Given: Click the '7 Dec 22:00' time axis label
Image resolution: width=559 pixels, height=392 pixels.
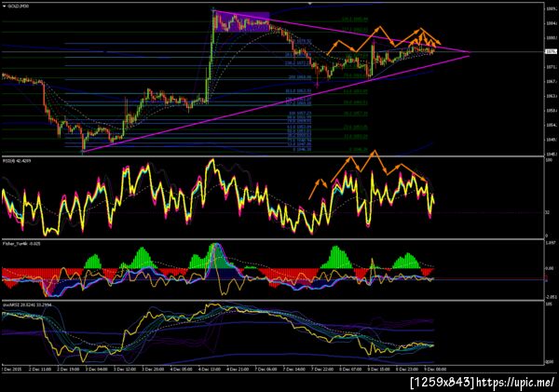Looking at the screenshot, I should tap(322, 370).
